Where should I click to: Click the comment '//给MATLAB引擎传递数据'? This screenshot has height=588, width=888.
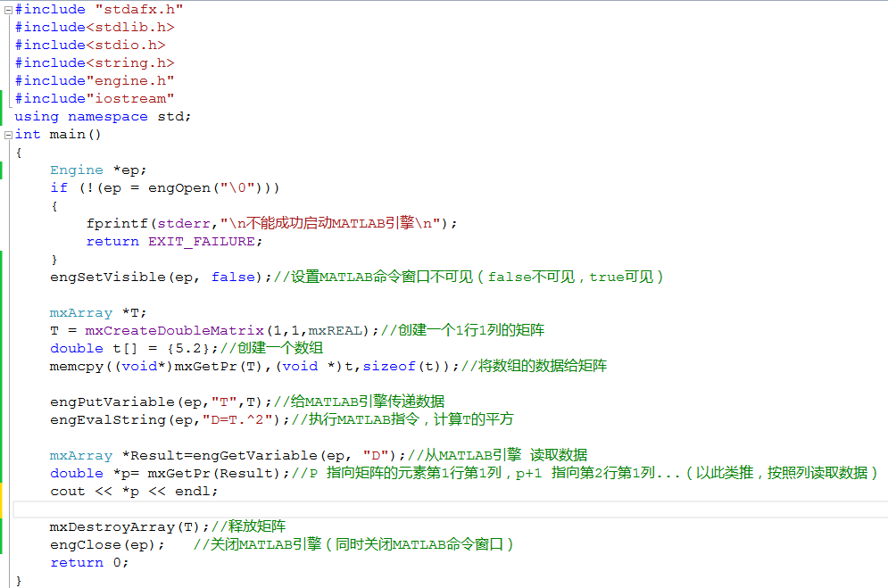(x=359, y=402)
